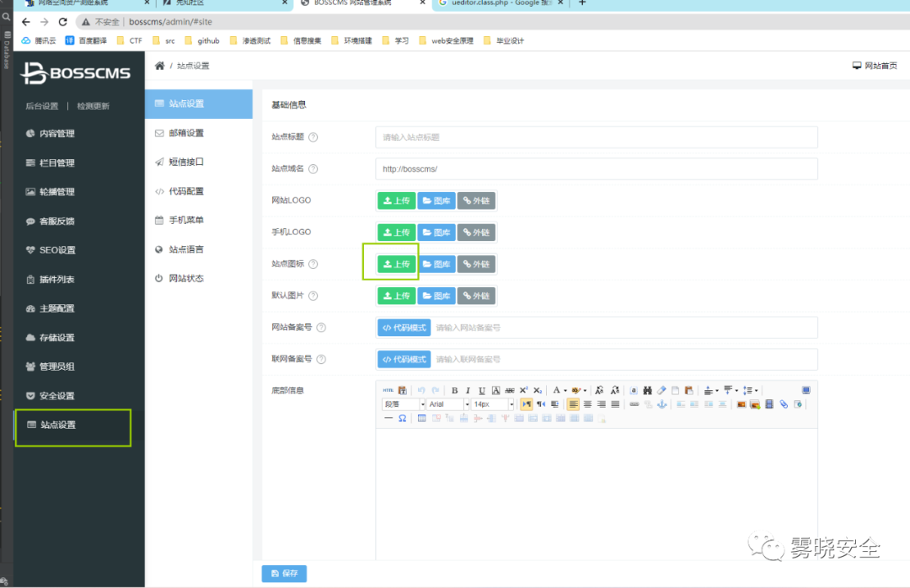This screenshot has width=910, height=588.
Task: Show help tip beside 网站备案号
Action: pos(322,328)
